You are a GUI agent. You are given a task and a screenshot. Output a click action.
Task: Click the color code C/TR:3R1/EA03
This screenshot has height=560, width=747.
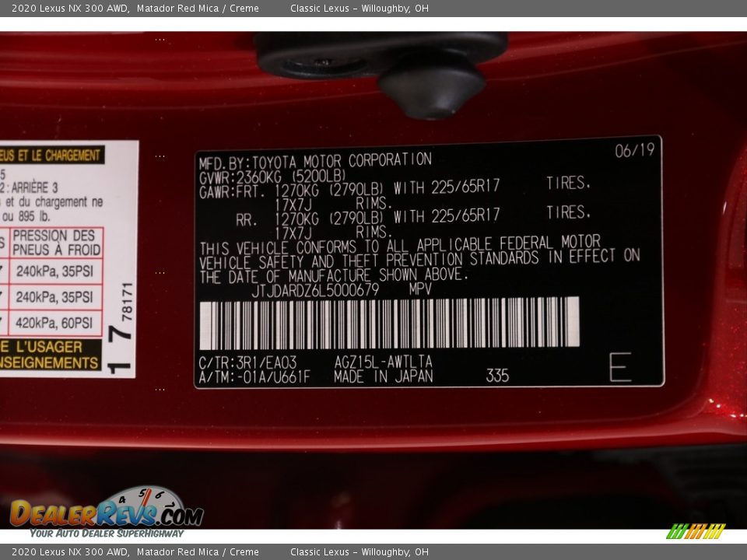[247, 362]
